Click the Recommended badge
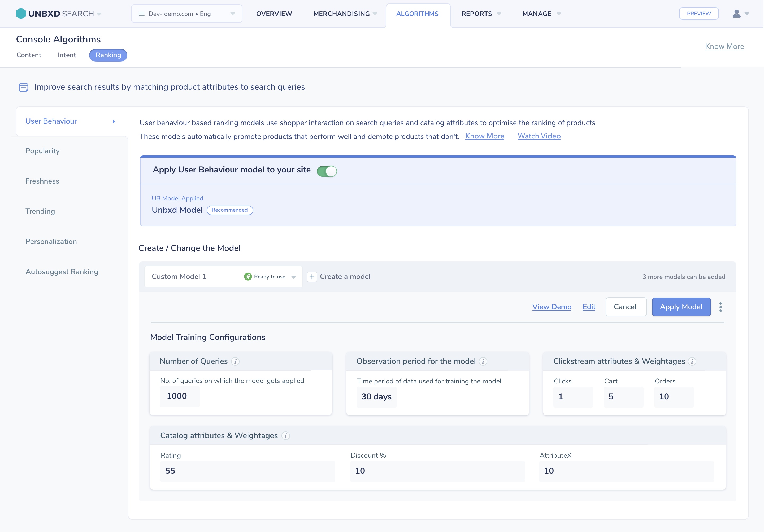The height and width of the screenshot is (532, 764). point(230,210)
